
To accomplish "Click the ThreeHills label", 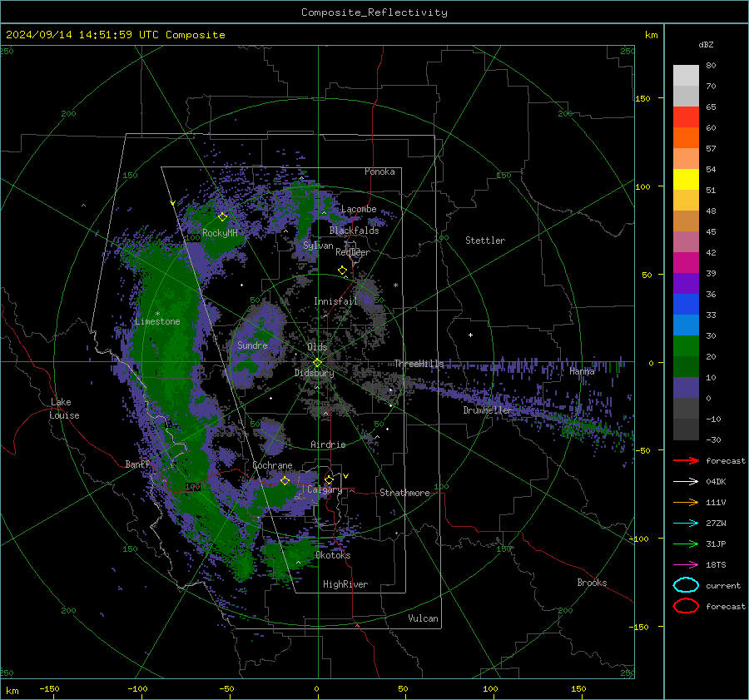I will pyautogui.click(x=419, y=364).
